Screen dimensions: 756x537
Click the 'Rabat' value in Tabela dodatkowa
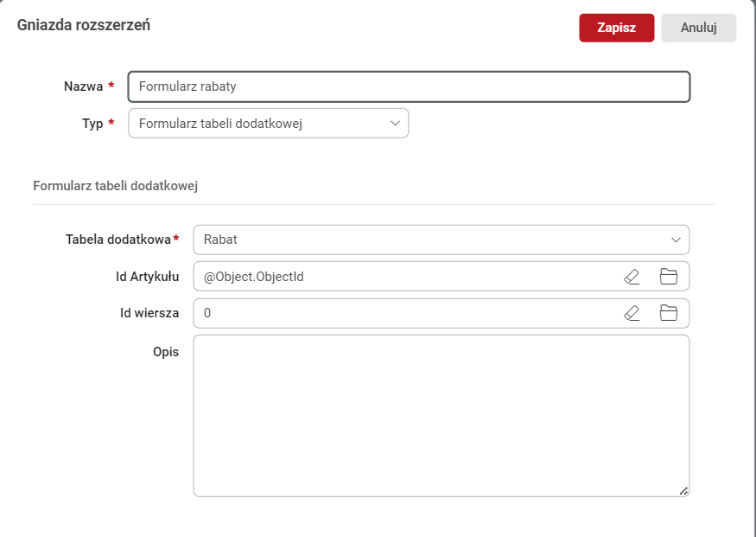[220, 240]
